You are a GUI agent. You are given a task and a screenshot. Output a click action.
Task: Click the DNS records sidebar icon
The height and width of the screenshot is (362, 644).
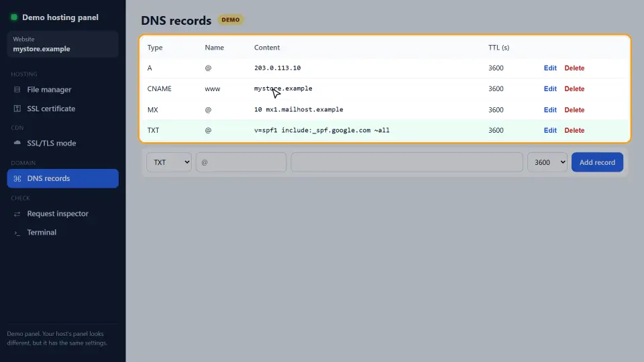coord(17,178)
